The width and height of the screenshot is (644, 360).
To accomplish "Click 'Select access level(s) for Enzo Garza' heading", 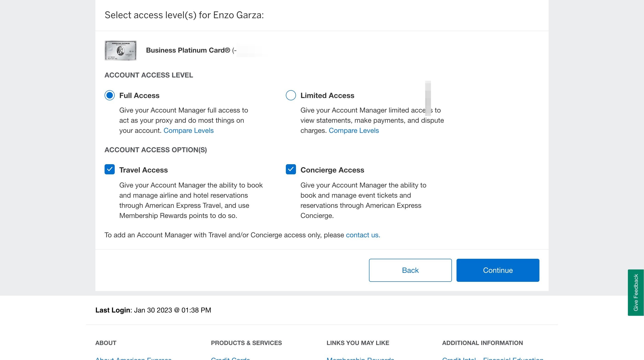I will click(x=184, y=15).
